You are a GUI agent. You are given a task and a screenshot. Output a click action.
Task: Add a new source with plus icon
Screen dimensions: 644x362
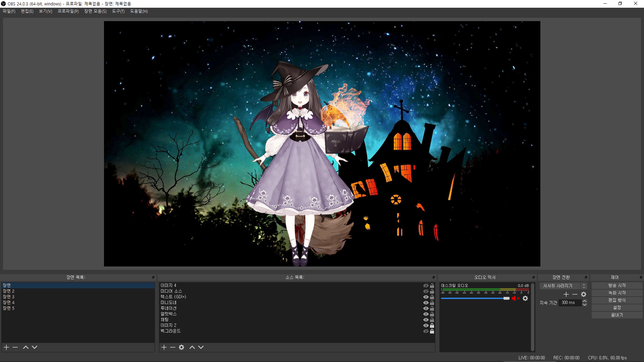click(164, 347)
